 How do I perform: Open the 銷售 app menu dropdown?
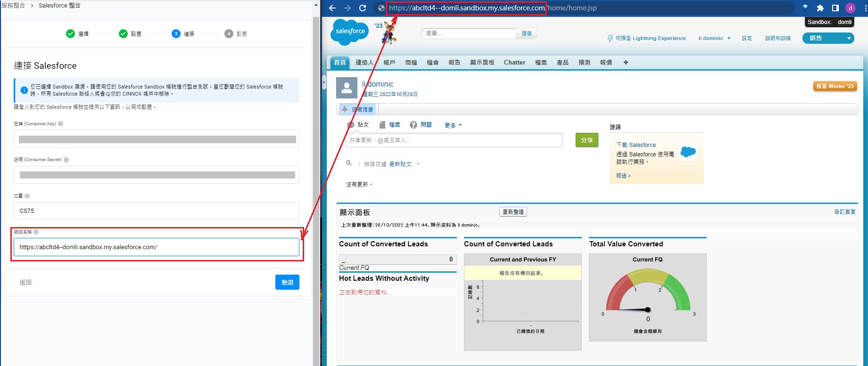(x=828, y=38)
